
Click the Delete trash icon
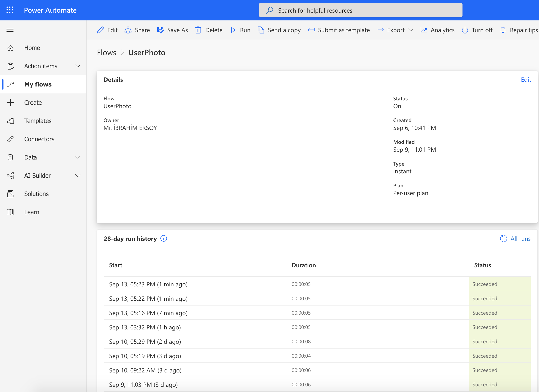point(198,30)
